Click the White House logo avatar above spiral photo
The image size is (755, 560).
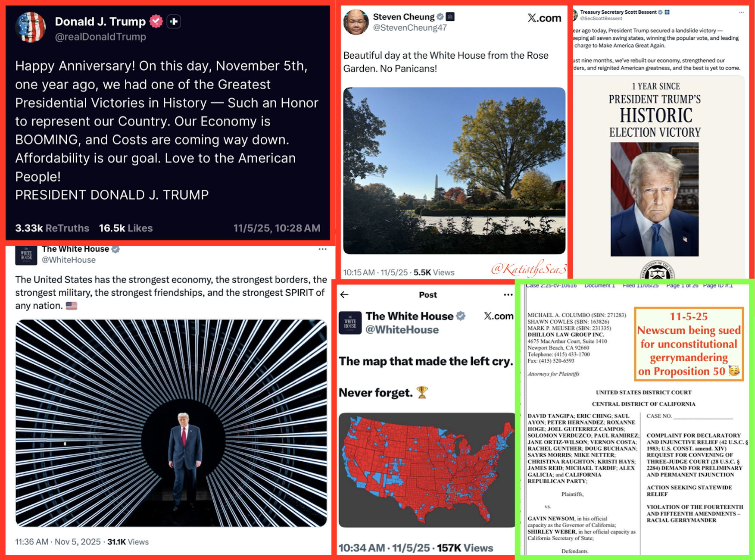tap(26, 255)
